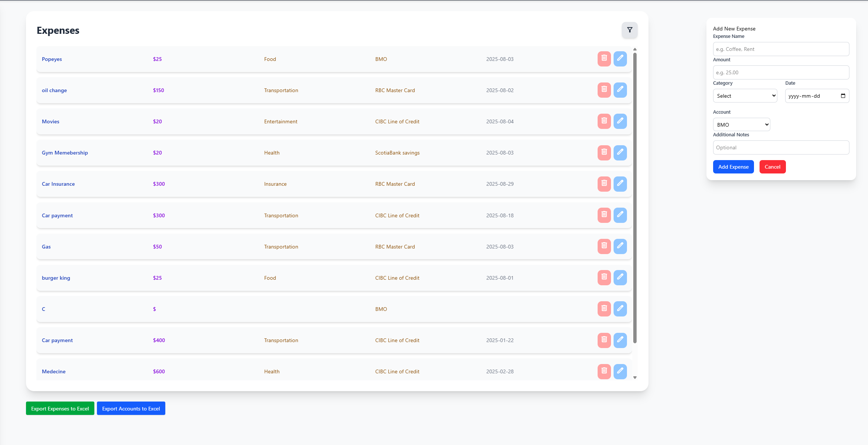Edit the Gas expense
Screen dimensions: 868x445
(x=620, y=246)
